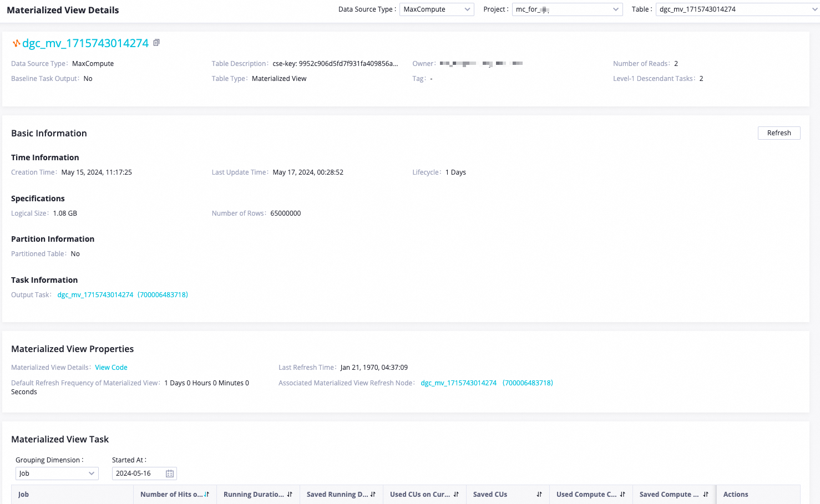The height and width of the screenshot is (504, 820).
Task: Open the Table dropdown at top
Action: 738,9
